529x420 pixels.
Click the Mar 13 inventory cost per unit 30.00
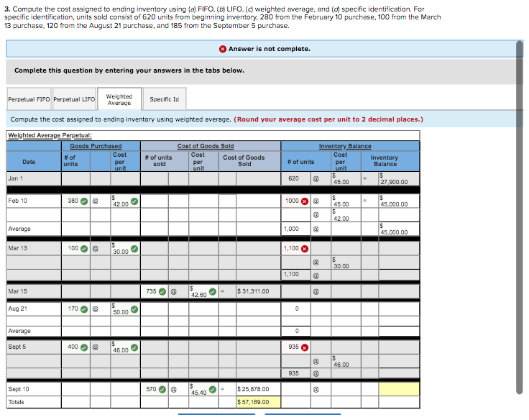click(346, 262)
